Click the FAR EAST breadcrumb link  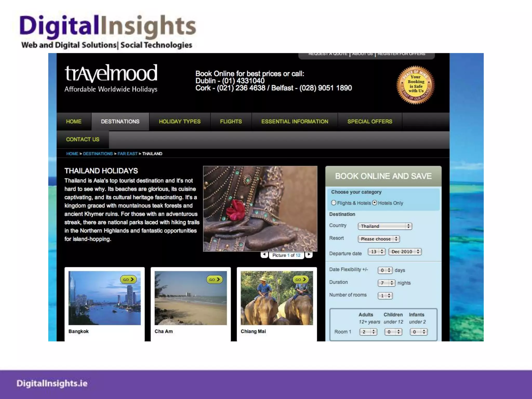pos(127,154)
